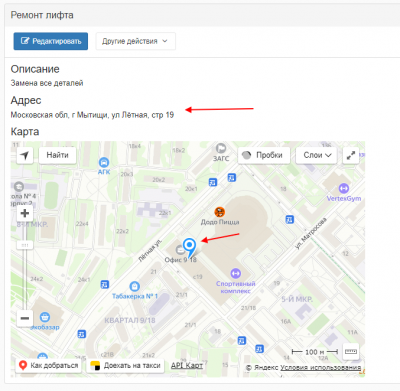400x391 pixels.
Task: Click the bus stop icon near ул. Матросова
Action: coord(290,219)
